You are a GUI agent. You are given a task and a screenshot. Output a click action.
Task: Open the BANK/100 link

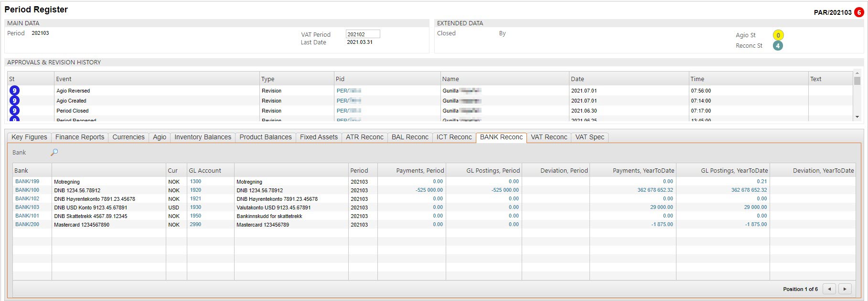[27, 190]
